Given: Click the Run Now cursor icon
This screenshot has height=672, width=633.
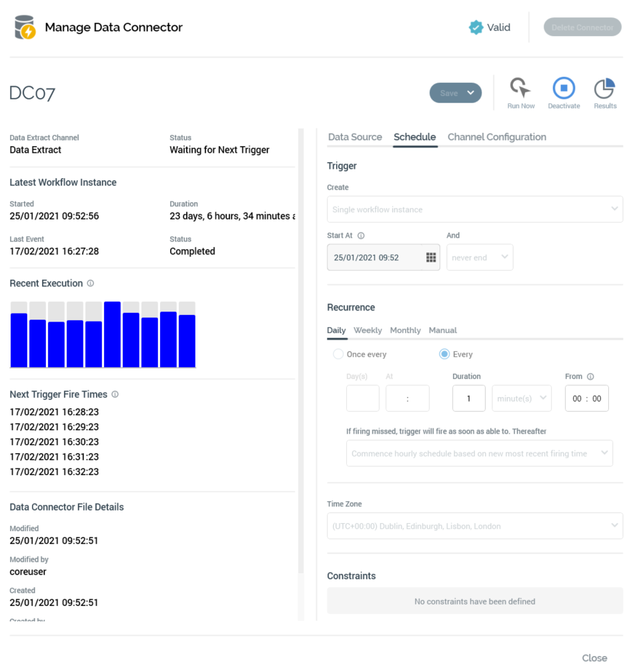Looking at the screenshot, I should tap(520, 88).
